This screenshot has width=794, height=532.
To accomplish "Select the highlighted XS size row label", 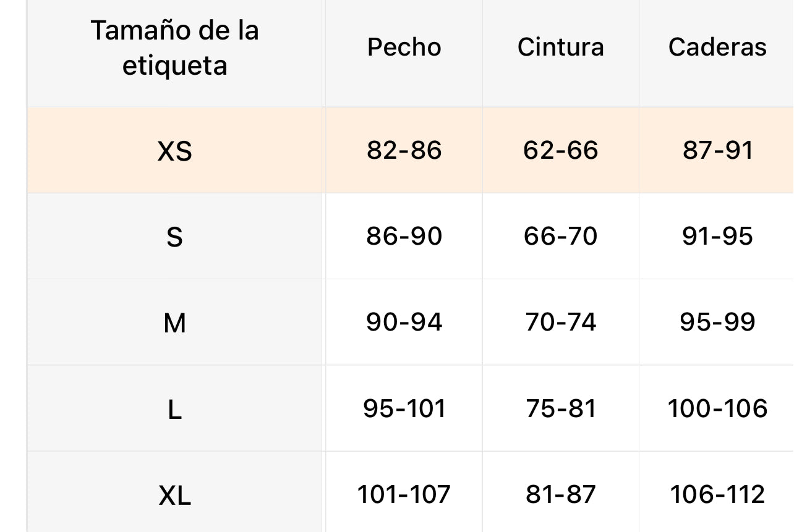I will click(x=175, y=151).
